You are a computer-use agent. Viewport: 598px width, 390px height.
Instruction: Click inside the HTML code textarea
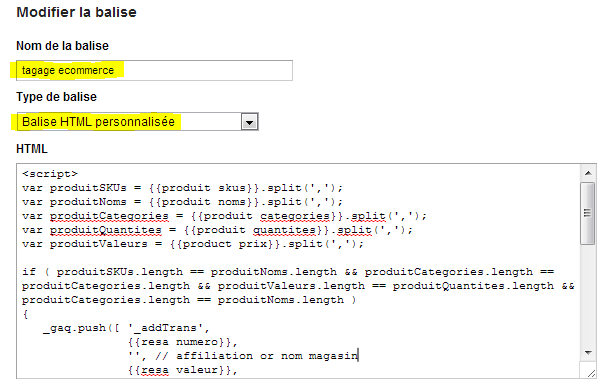(x=298, y=271)
